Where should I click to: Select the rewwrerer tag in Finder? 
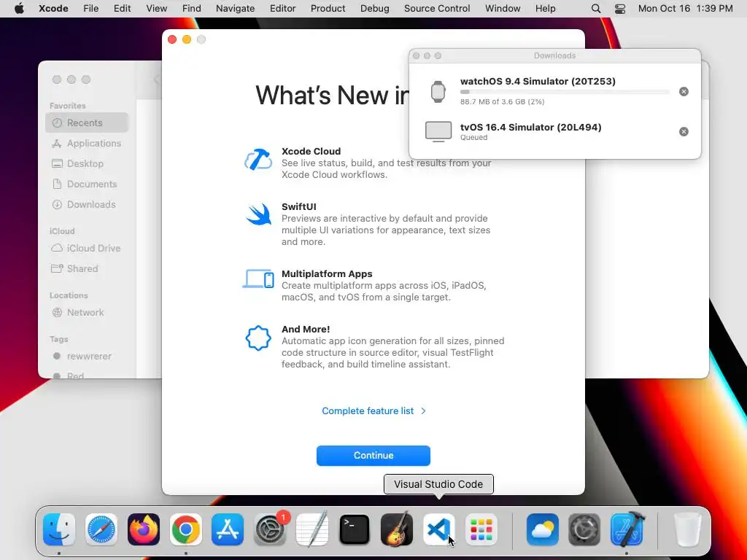[x=88, y=356]
